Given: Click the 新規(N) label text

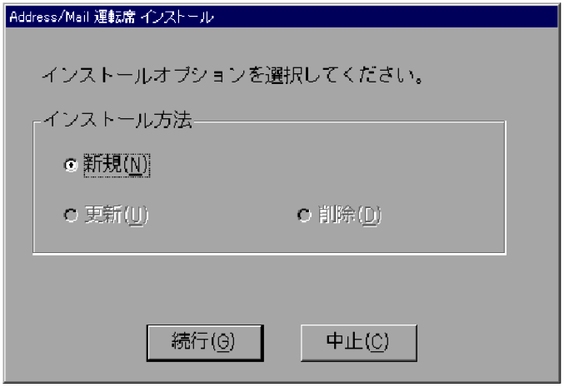Looking at the screenshot, I should pos(117,165).
